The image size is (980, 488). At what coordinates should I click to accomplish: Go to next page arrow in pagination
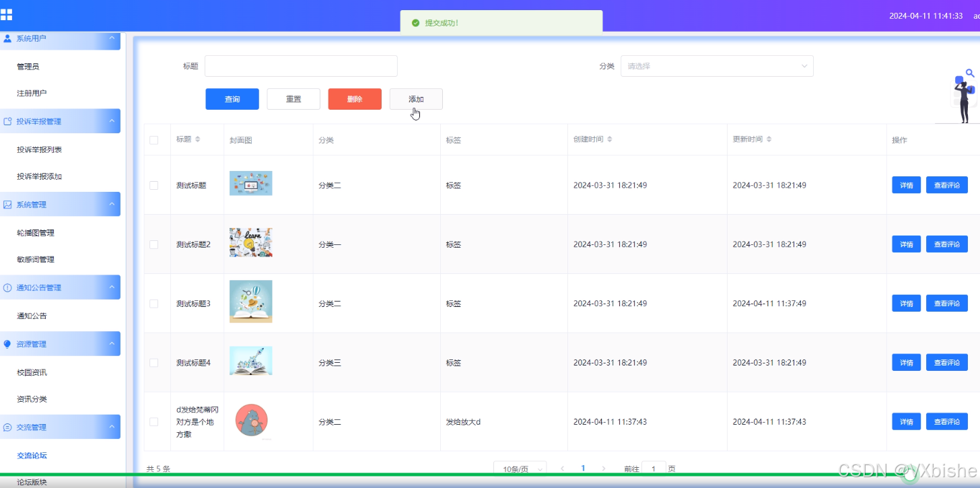pyautogui.click(x=604, y=468)
